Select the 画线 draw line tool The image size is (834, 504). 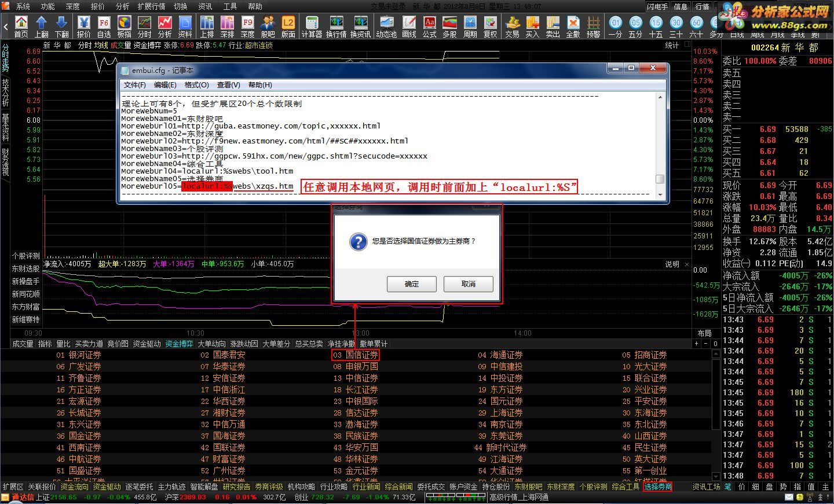pos(409,27)
